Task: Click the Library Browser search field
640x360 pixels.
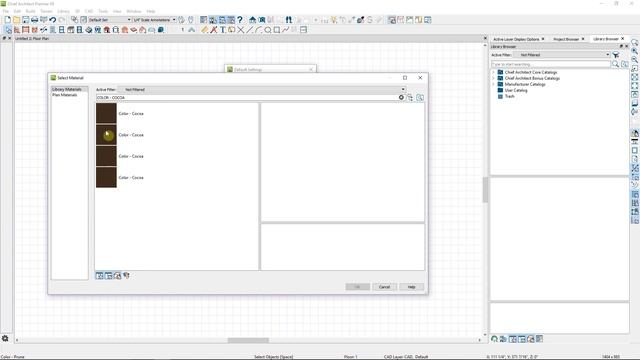Action: 551,64
